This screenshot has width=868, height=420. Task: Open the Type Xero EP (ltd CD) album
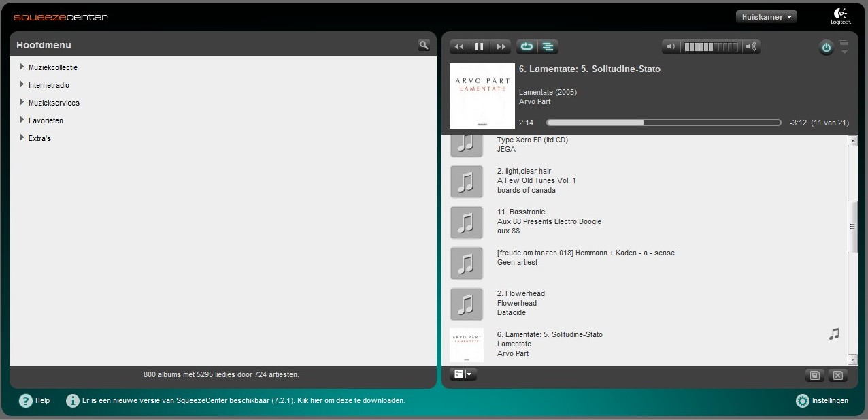click(533, 140)
